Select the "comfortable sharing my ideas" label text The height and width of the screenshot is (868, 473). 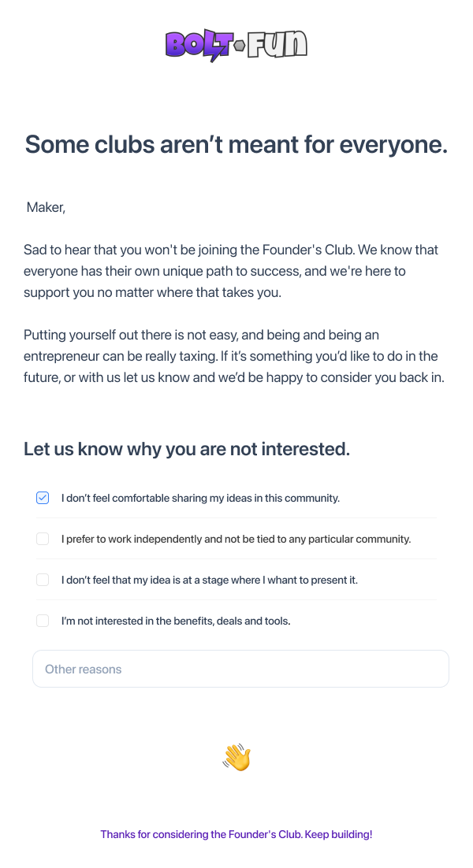(x=200, y=498)
